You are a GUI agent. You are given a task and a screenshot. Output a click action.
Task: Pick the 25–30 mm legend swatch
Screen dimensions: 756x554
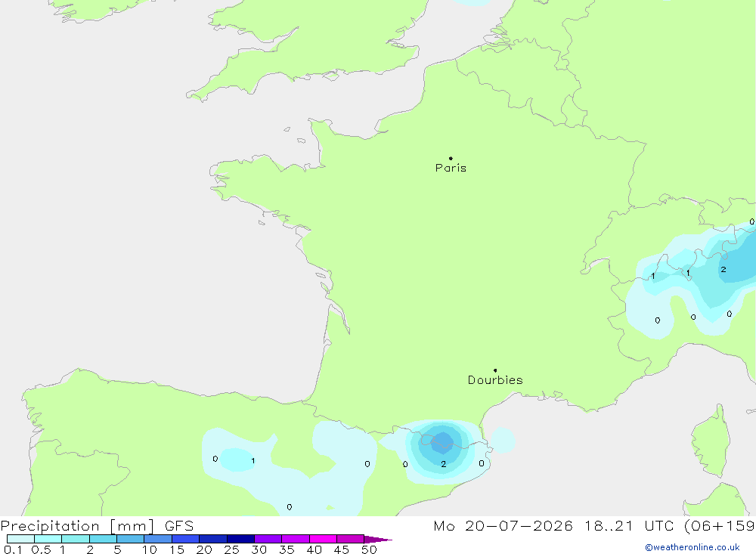click(x=240, y=539)
